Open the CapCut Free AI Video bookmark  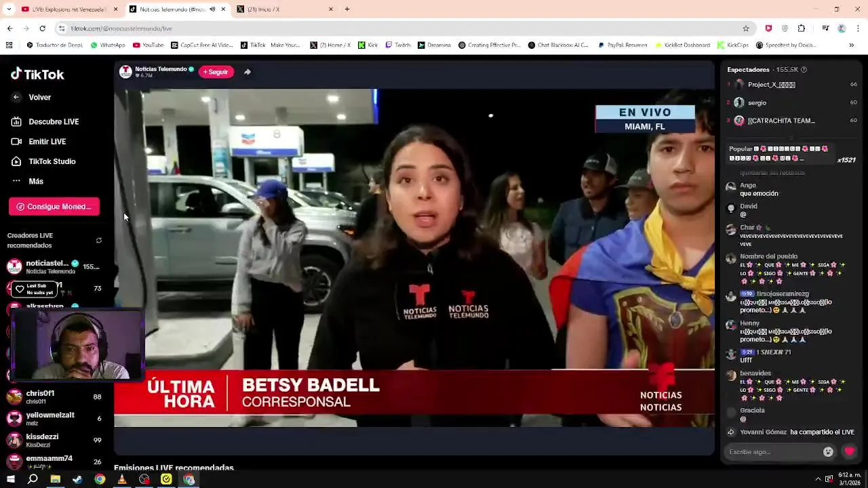pyautogui.click(x=202, y=45)
